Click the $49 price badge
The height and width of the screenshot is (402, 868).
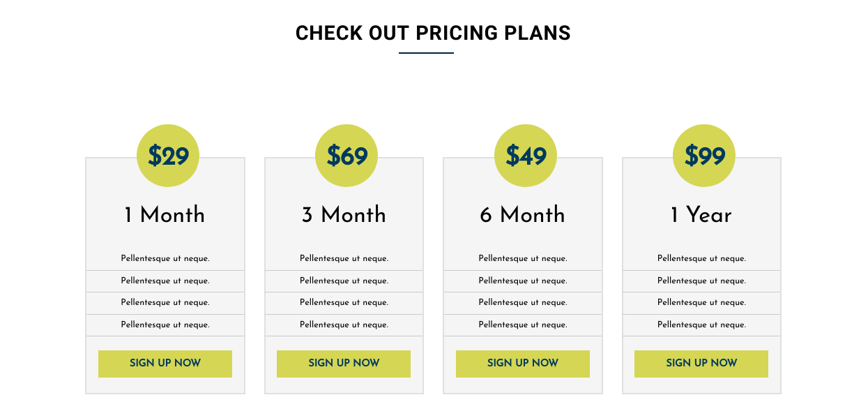(x=526, y=156)
